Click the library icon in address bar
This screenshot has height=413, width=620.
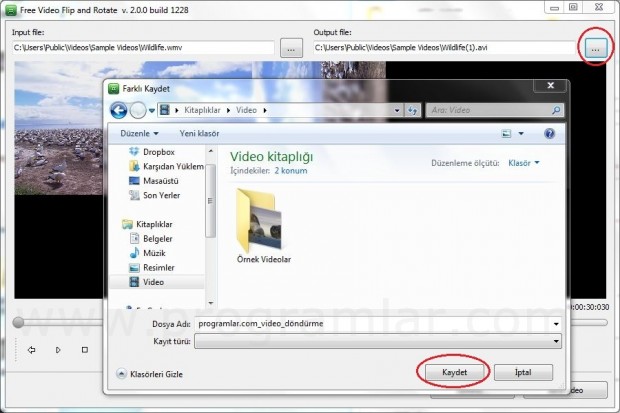coord(164,110)
